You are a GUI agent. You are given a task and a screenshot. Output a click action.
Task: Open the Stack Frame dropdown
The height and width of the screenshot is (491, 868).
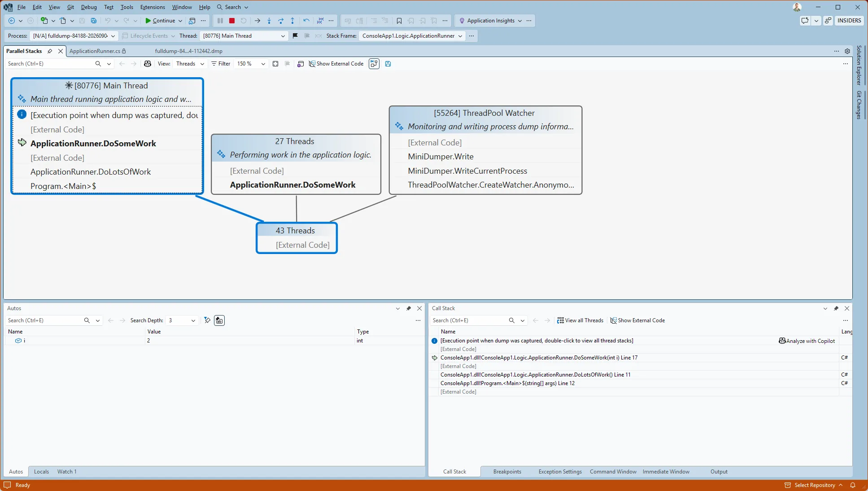(x=412, y=36)
